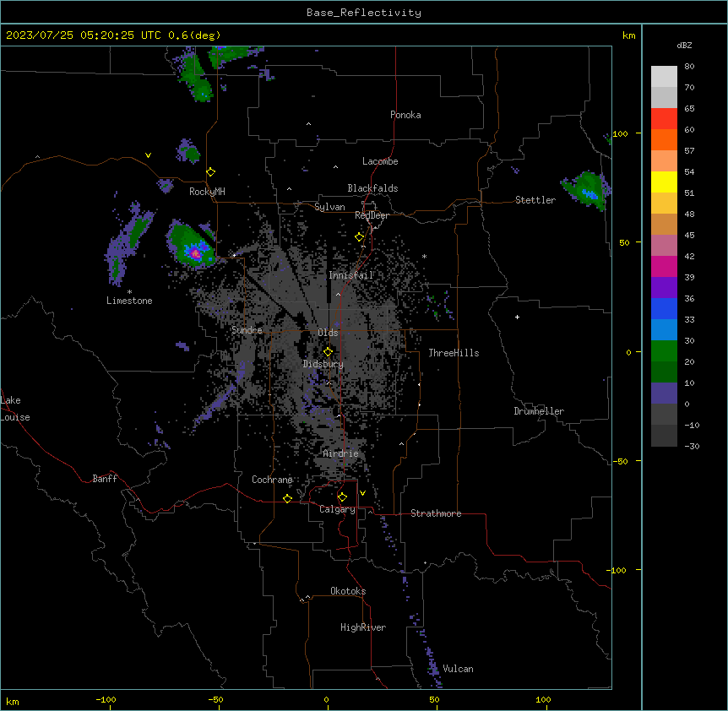Click the yellow diamond marker between Olds and Didsbury
This screenshot has height=711, width=728.
pyautogui.click(x=328, y=352)
